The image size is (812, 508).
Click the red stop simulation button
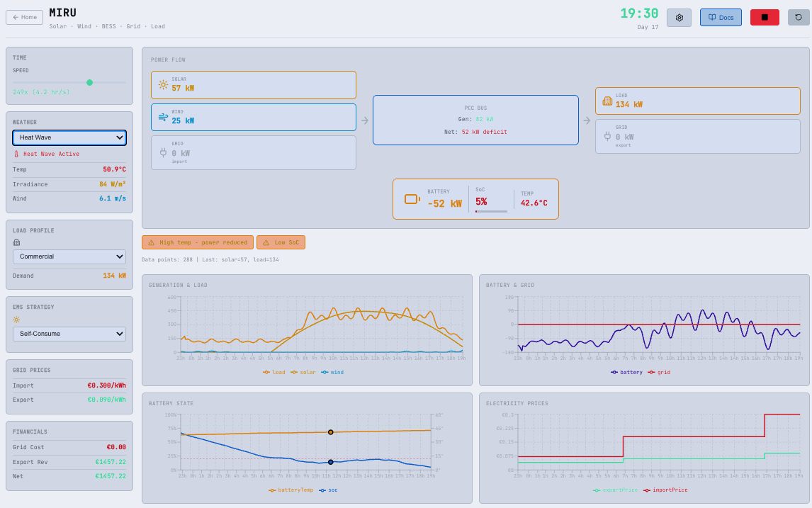[x=765, y=18]
